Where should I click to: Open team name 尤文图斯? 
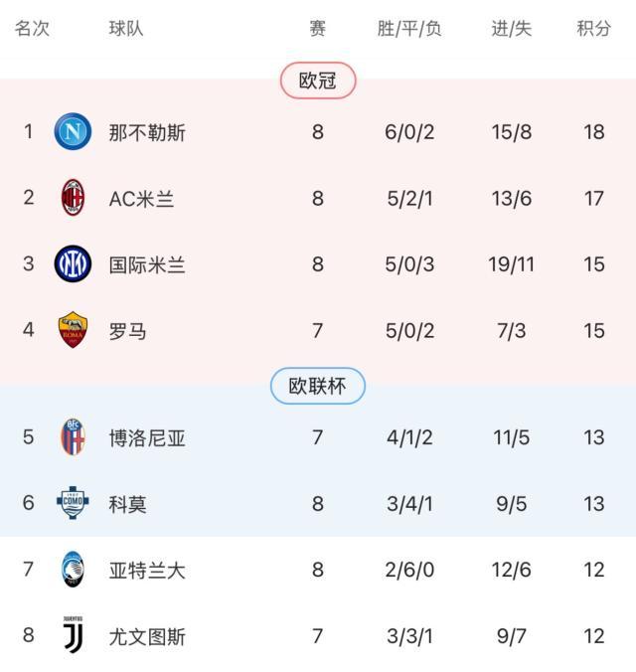147,635
